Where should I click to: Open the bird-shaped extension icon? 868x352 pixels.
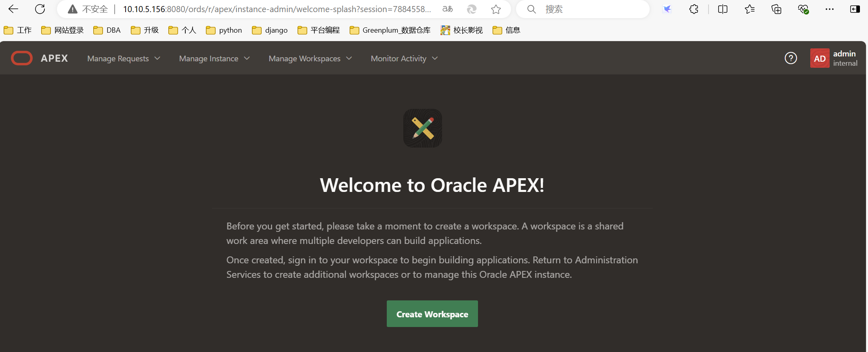tap(667, 9)
